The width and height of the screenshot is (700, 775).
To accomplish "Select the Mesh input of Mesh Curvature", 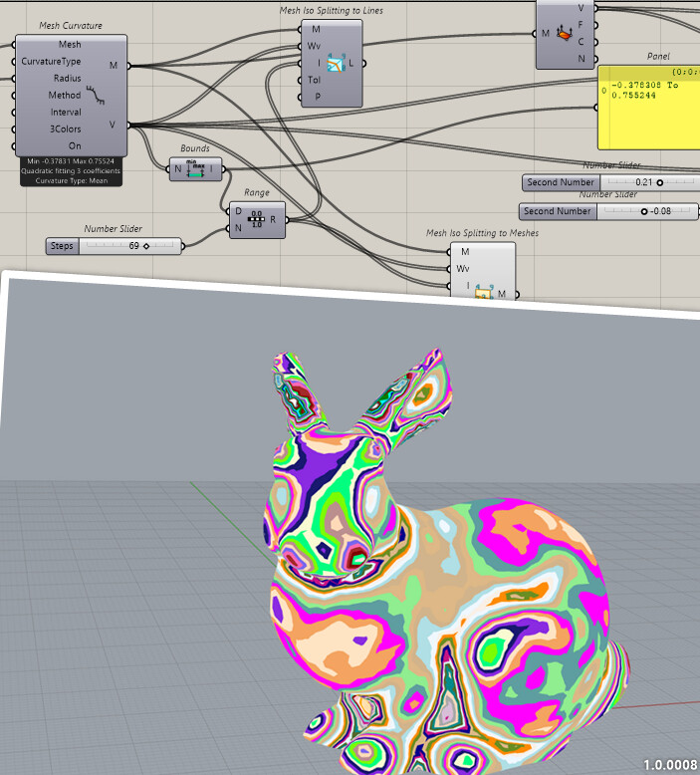I will tap(70, 45).
